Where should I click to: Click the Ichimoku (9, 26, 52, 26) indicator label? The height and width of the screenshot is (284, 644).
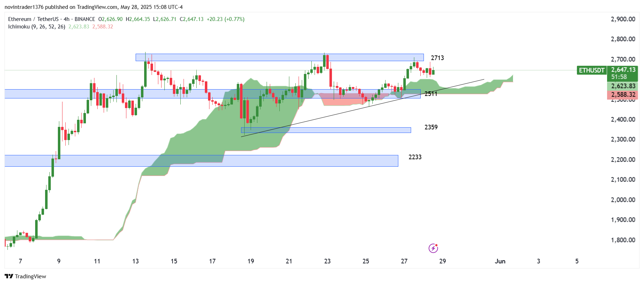[37, 27]
